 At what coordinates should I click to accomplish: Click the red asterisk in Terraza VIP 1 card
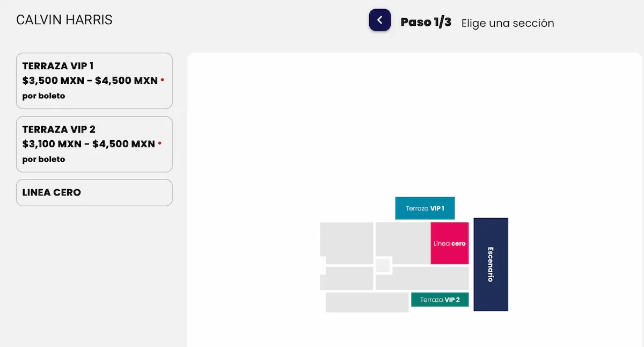click(163, 81)
